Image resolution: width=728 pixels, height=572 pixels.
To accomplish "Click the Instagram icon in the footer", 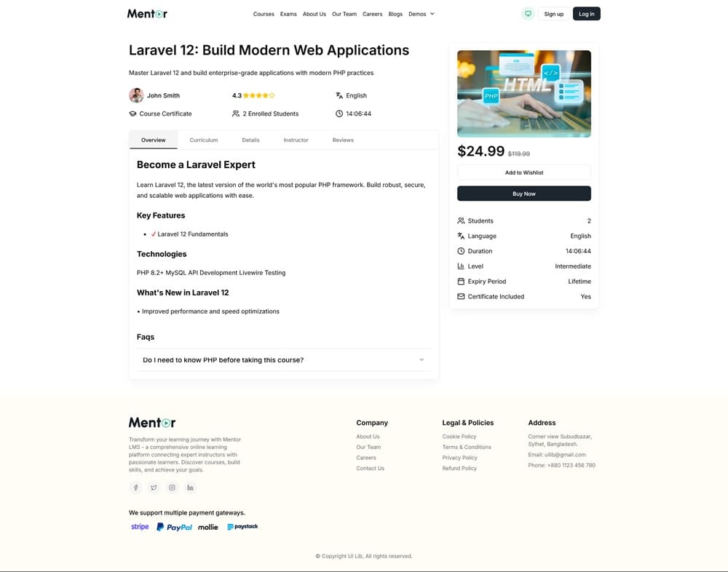I will pos(172,488).
